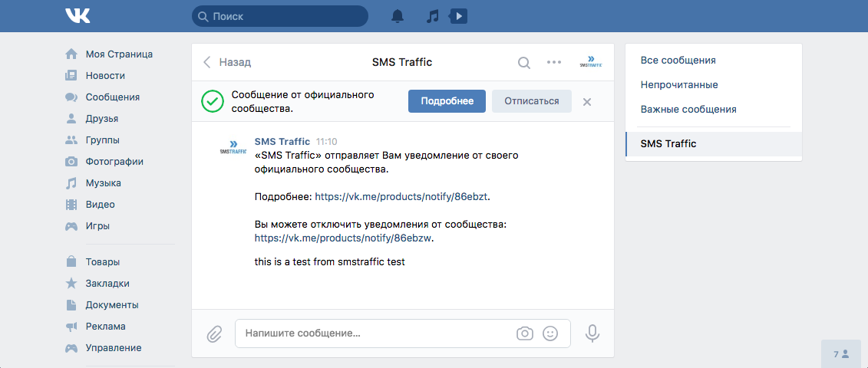Open the music note icon in header

[x=432, y=17]
